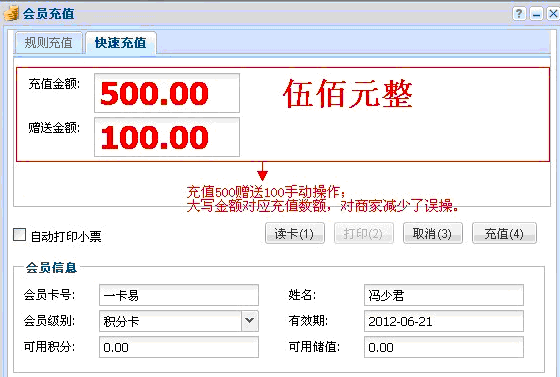Click the 充值金额 field showing 500.00
The image size is (560, 377).
click(167, 93)
